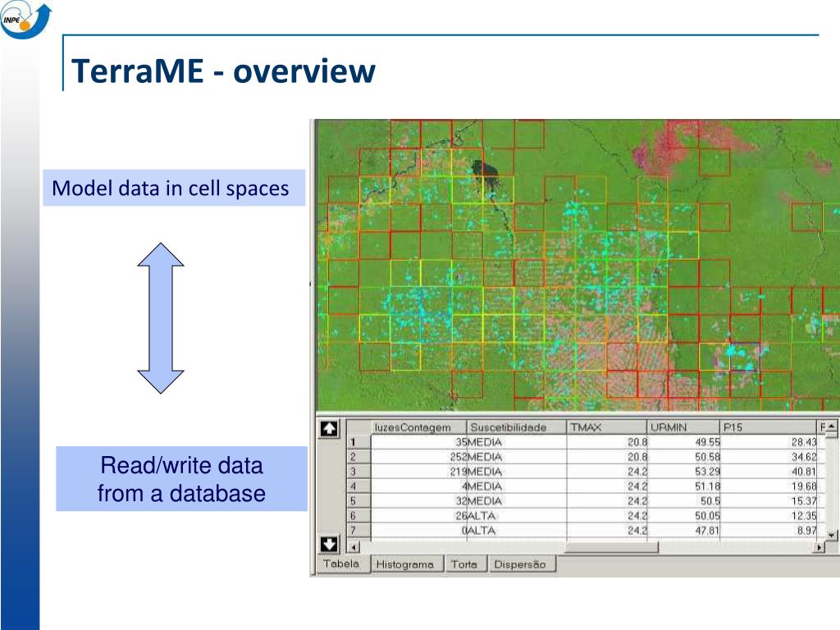Click the table scroll-up arrow

click(x=831, y=427)
